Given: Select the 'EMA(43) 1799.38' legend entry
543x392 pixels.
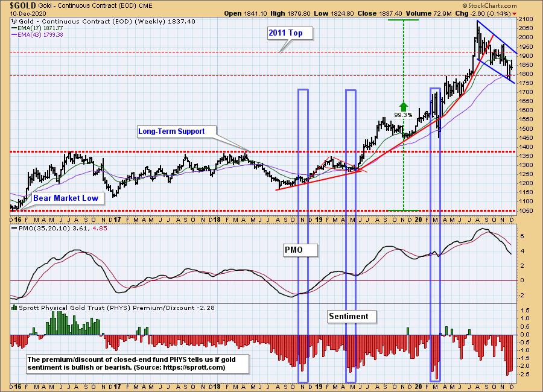Looking at the screenshot, I should 37,34.
